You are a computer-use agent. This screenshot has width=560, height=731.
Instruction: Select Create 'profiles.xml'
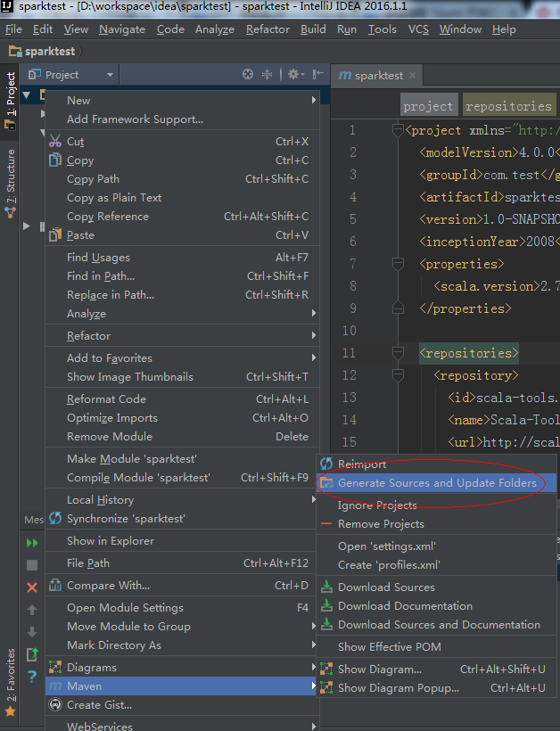(437, 564)
